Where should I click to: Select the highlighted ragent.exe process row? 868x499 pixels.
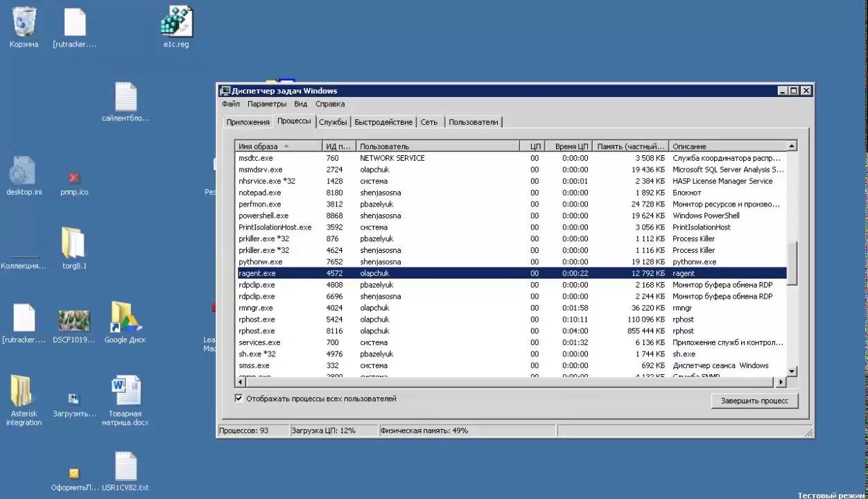tap(511, 273)
